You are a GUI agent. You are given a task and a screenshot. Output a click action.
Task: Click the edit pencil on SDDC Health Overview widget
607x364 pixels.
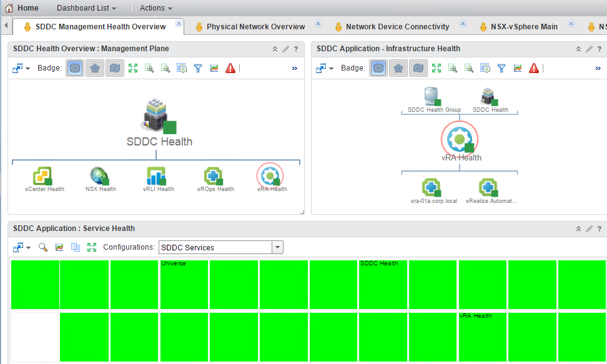pyautogui.click(x=285, y=49)
